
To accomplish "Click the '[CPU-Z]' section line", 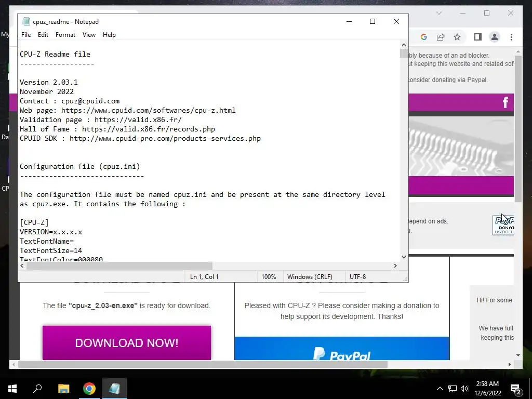I will pyautogui.click(x=34, y=222).
